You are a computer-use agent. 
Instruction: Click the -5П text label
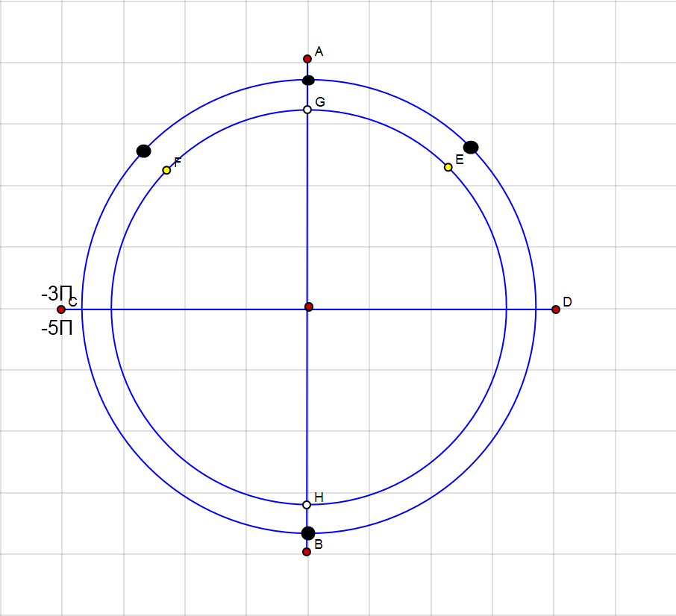click(x=57, y=328)
